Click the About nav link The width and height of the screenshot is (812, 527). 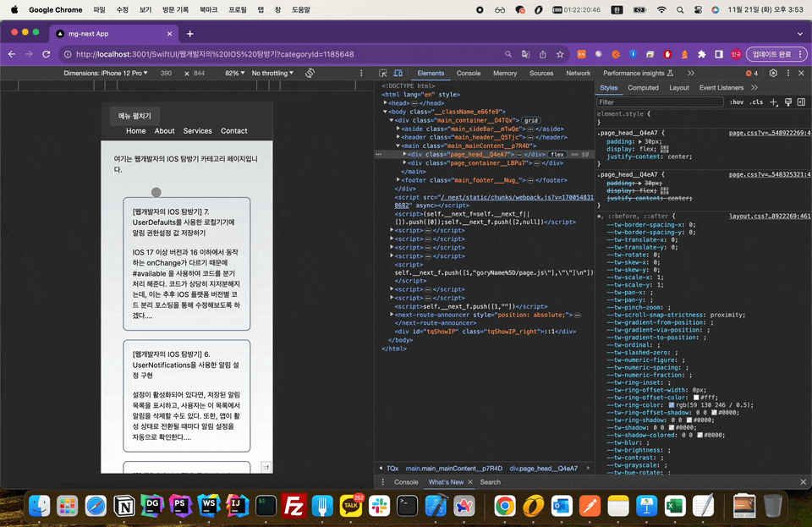pos(164,131)
